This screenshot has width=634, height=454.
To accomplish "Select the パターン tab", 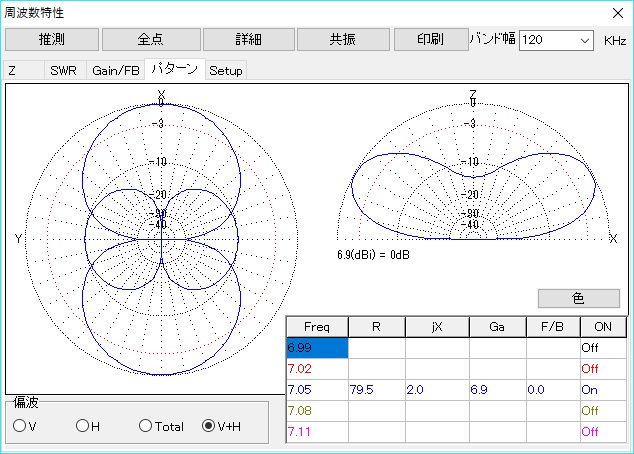I will click(175, 70).
